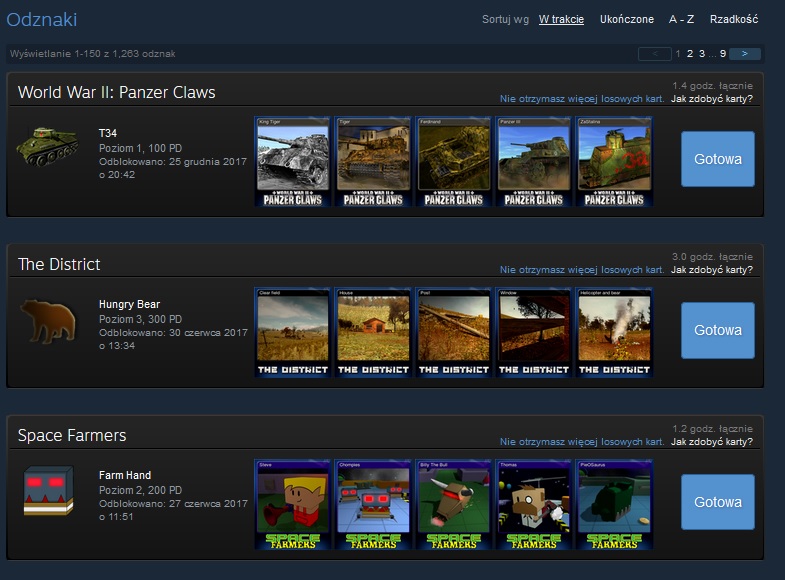Image resolution: width=785 pixels, height=580 pixels.
Task: Open 'Jak zdobyć karty?' for Panzer Claws
Action: pos(711,99)
